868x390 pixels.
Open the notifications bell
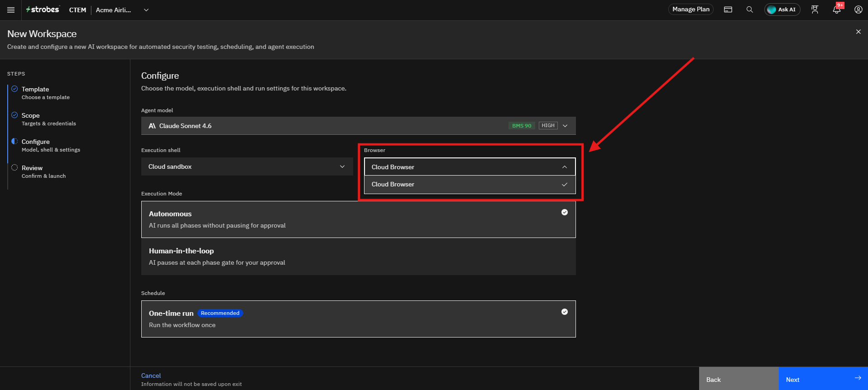pos(837,10)
